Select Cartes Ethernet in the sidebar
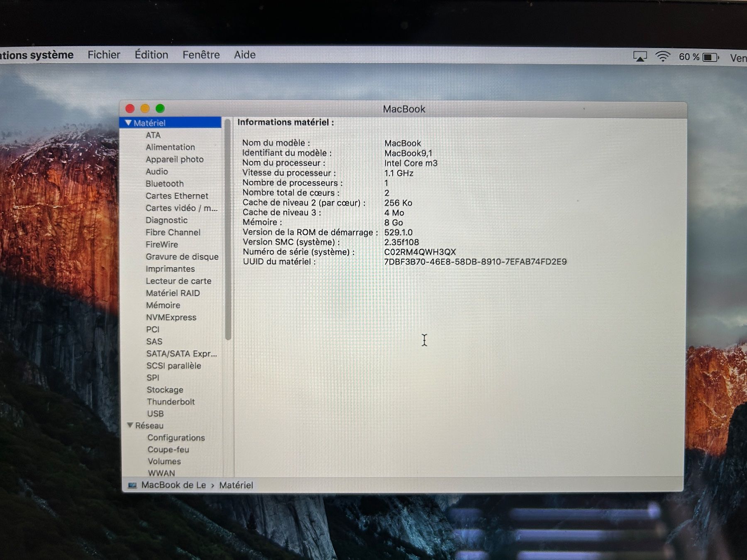The image size is (747, 560). (x=177, y=196)
